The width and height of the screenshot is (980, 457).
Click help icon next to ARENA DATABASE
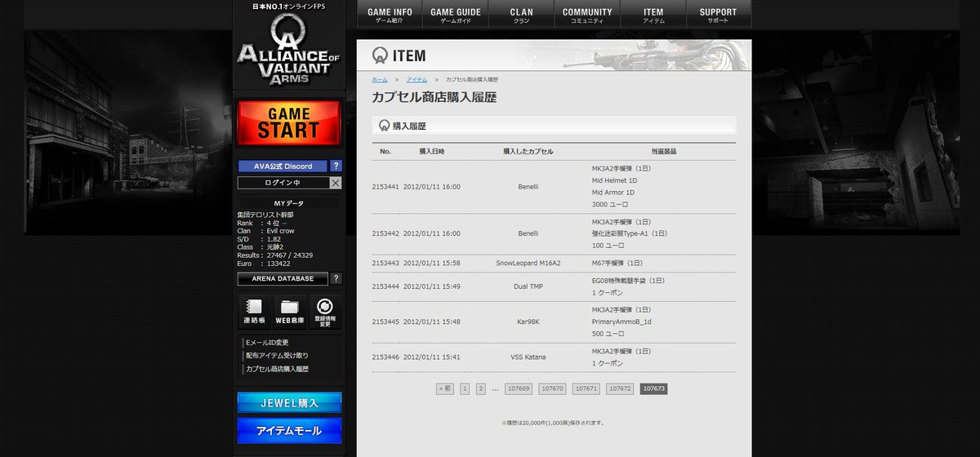click(336, 278)
